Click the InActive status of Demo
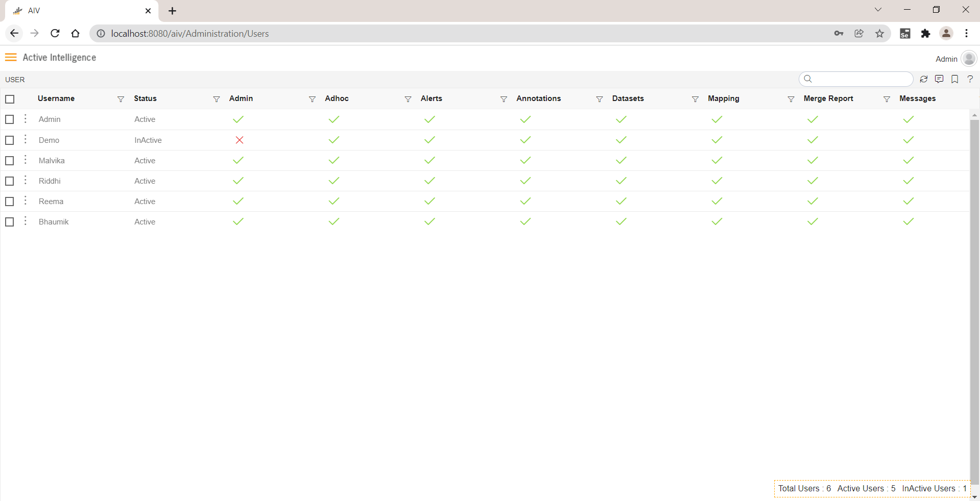This screenshot has height=501, width=980. (x=148, y=140)
